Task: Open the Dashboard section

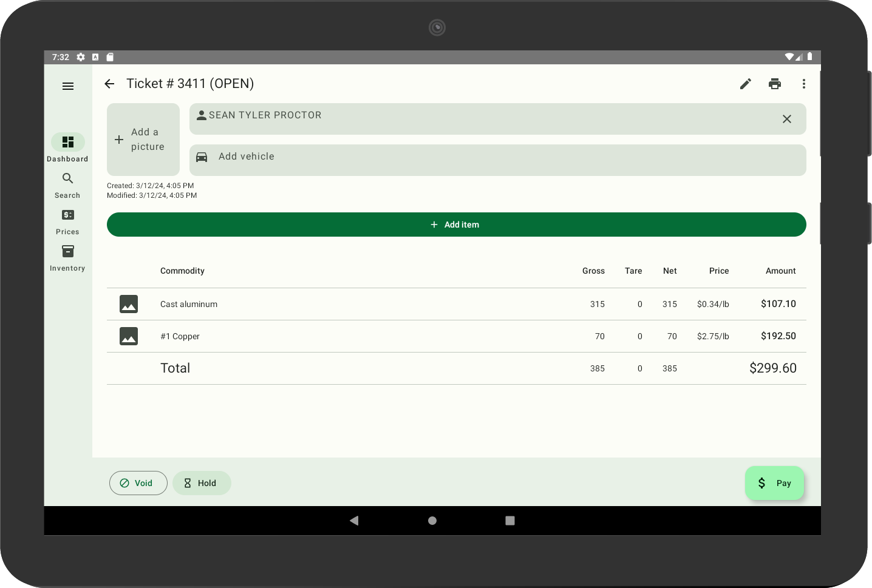Action: [x=67, y=147]
